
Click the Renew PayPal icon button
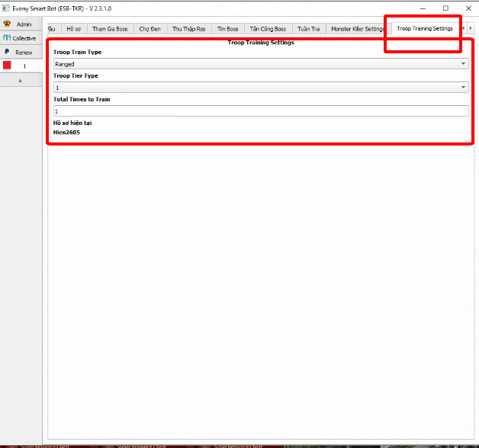[x=21, y=52]
